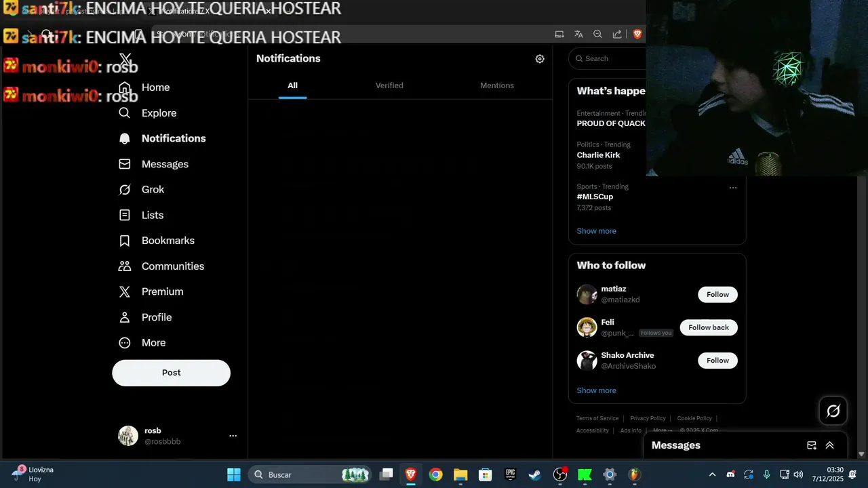Open the X logo home link
The image size is (868, 488).
point(125,60)
